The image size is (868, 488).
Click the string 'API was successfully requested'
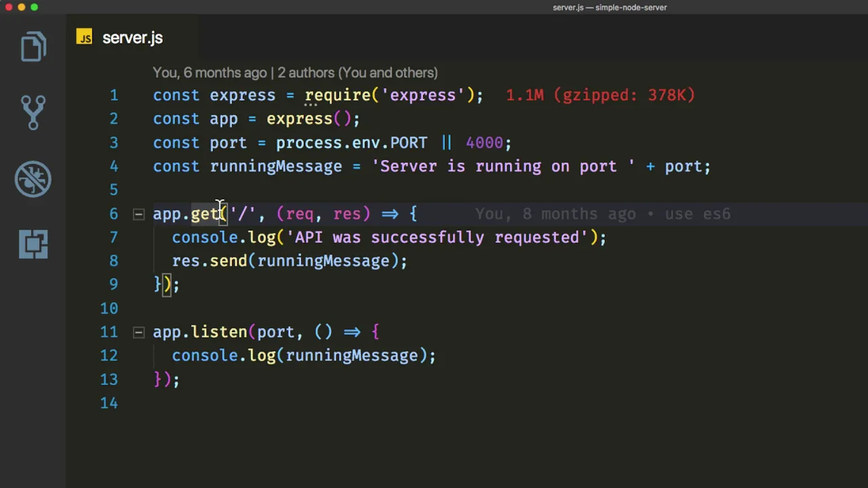click(x=437, y=237)
